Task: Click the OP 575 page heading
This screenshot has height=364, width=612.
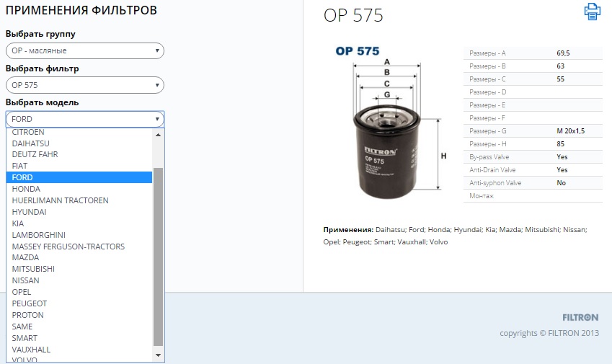Action: (x=353, y=16)
